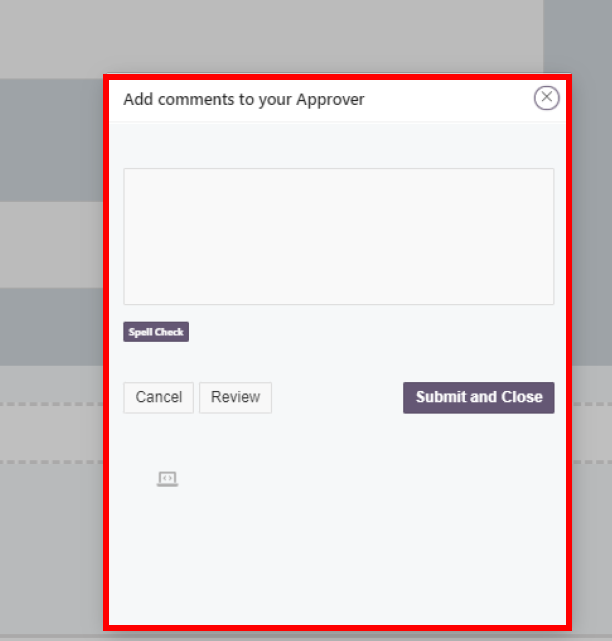Image resolution: width=612 pixels, height=641 pixels.
Task: Run Spell Check on the comments
Action: coord(156,332)
